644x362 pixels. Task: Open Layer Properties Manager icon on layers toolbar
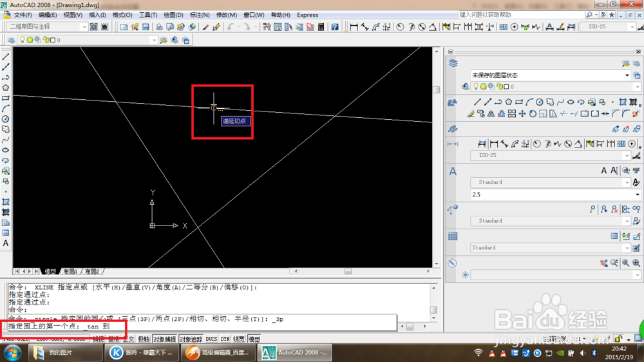click(11, 40)
